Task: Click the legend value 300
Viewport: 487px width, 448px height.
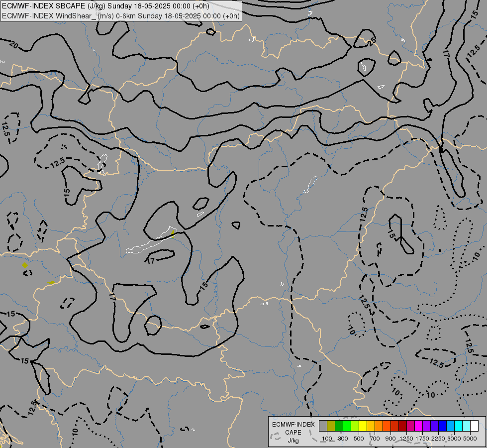Action: point(343,439)
